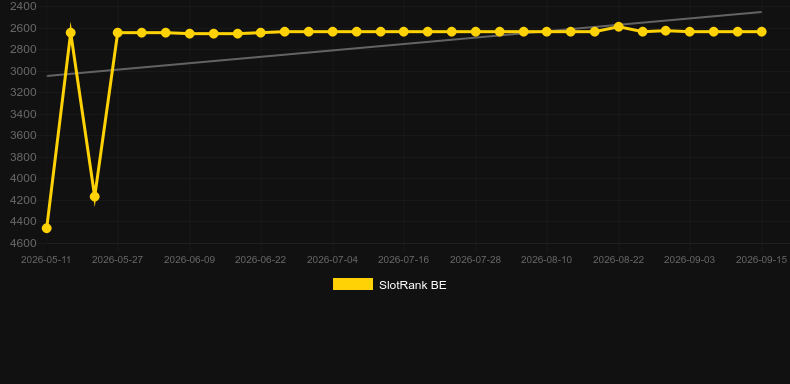Select the data point above 2026-09-03
Image resolution: width=790 pixels, height=384 pixels.
coord(690,32)
